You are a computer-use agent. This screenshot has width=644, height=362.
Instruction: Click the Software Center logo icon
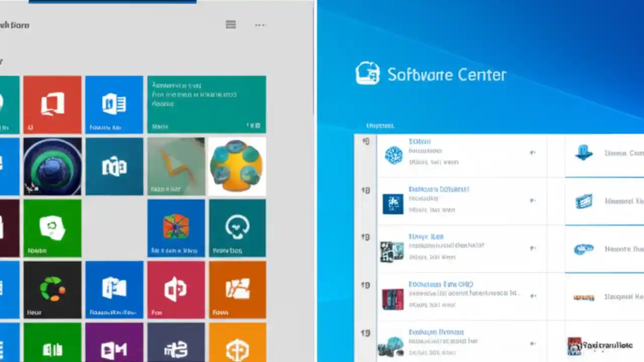pos(367,74)
